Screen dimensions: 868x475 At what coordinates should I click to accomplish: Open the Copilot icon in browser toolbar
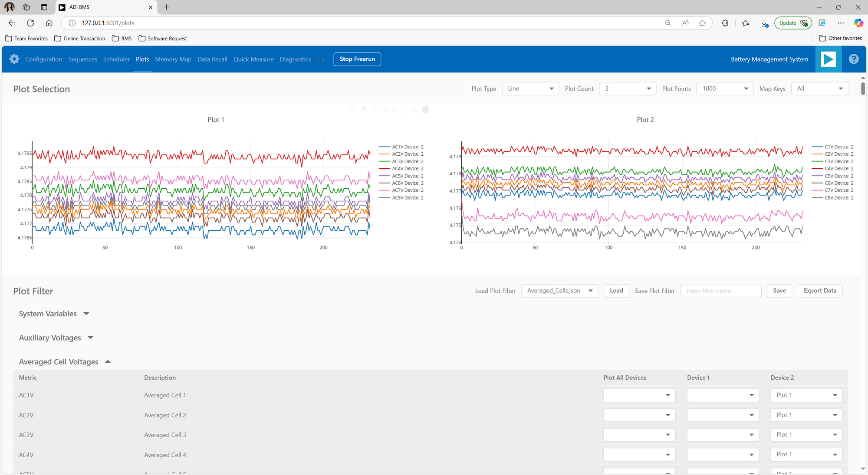click(858, 23)
